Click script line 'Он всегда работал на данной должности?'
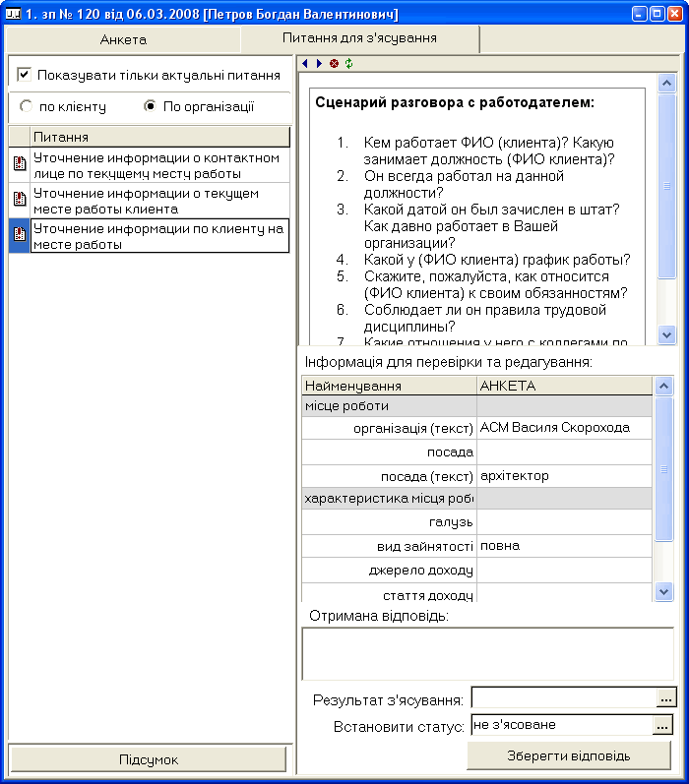 464,184
